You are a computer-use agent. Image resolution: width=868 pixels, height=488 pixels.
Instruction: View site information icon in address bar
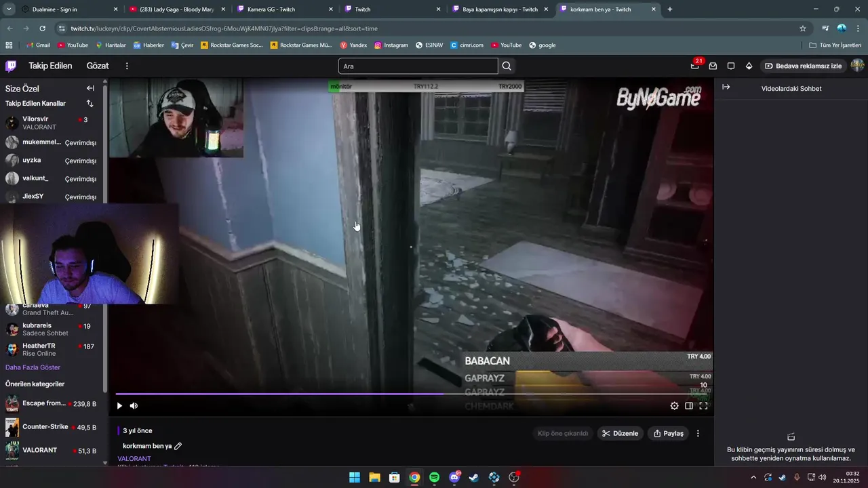(62, 28)
